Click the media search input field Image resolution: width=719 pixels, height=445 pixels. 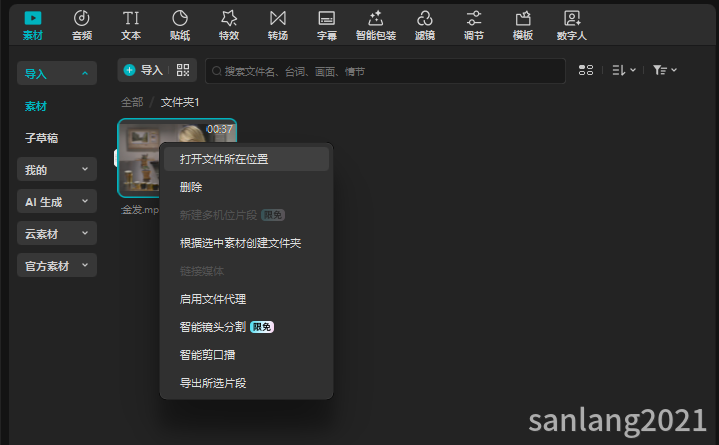(385, 71)
